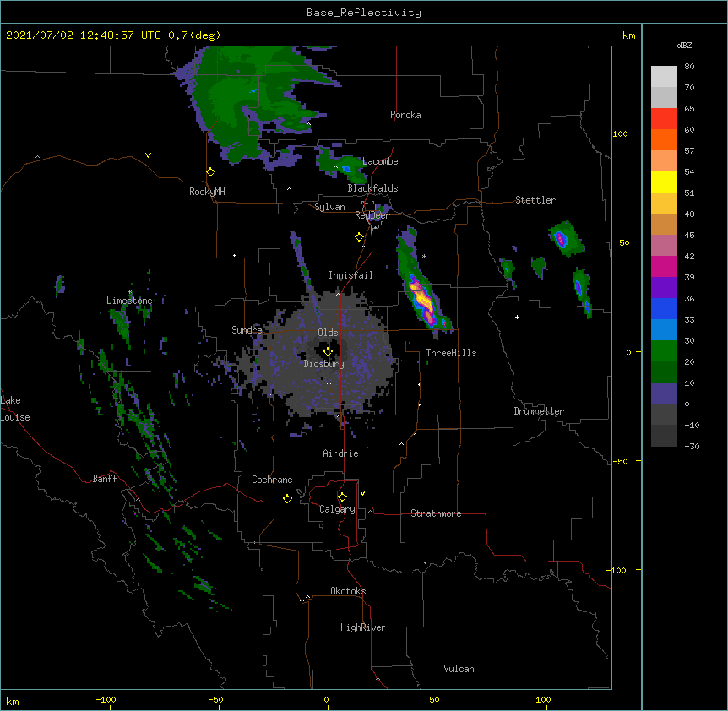Click the Strathmore label

point(436,513)
